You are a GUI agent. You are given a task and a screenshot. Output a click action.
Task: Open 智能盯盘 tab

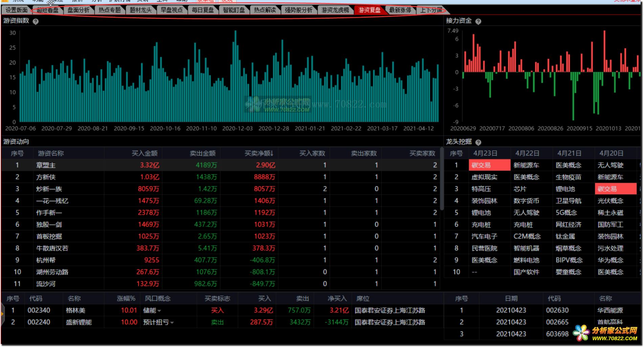point(234,10)
